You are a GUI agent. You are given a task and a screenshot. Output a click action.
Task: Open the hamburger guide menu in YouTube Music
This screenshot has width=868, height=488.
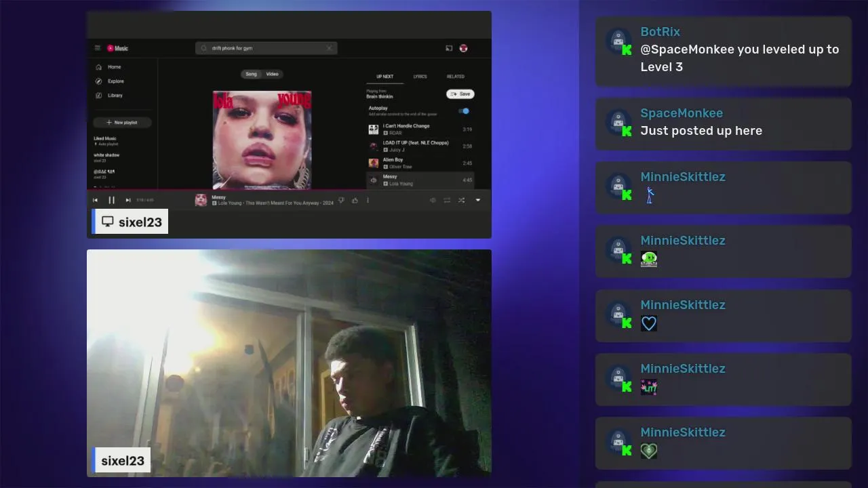point(98,48)
